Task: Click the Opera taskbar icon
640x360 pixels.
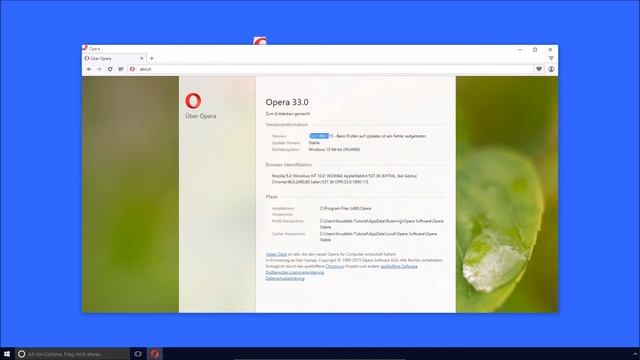Action: [x=155, y=354]
